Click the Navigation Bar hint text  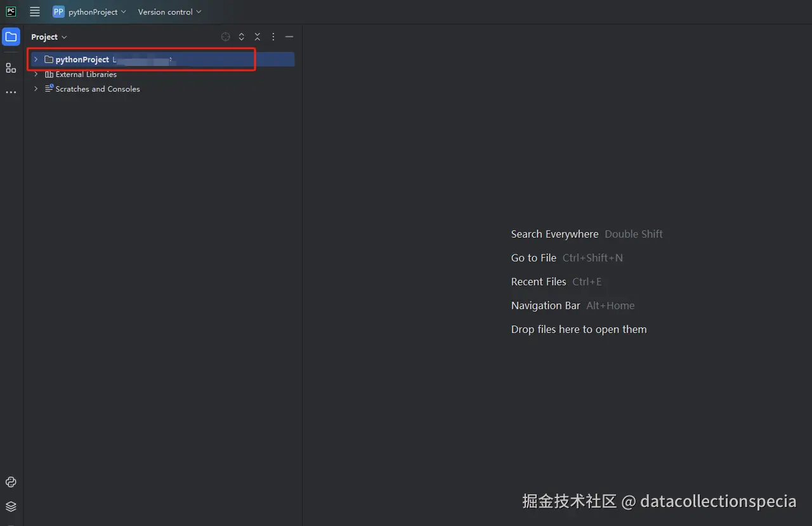click(546, 305)
